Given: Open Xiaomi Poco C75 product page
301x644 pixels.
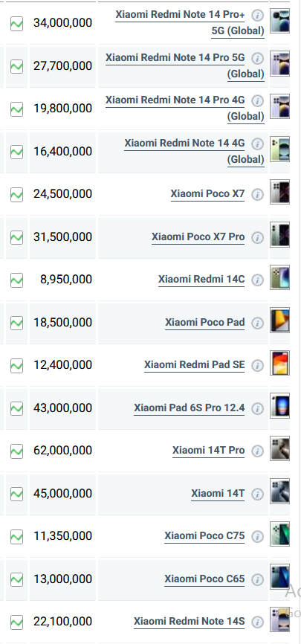Looking at the screenshot, I should tap(204, 535).
